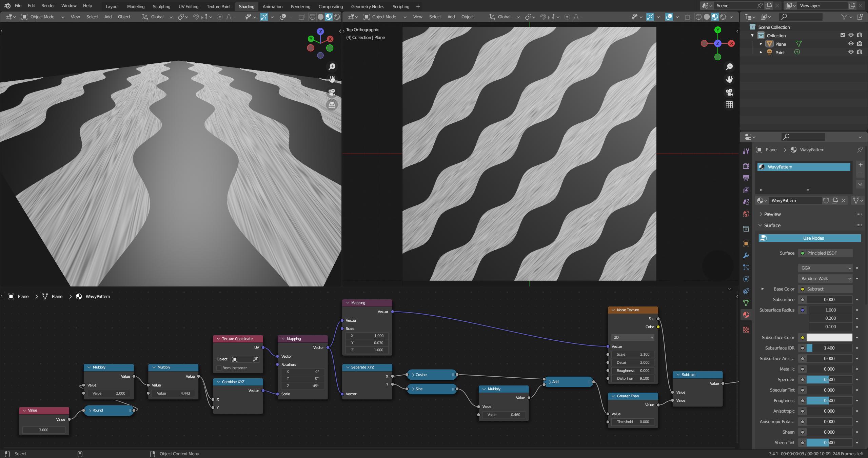Screen dimensions: 868x458
Task: Enable From Instancer checkbox
Action: [x=219, y=368]
